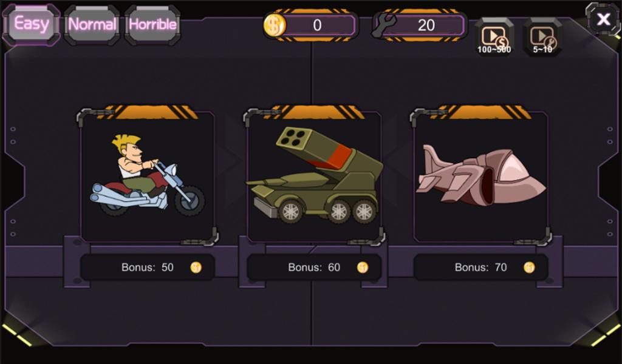Screen dimensions: 622x364
Task: Watch video ad for 100~500 coins
Action: (x=494, y=37)
